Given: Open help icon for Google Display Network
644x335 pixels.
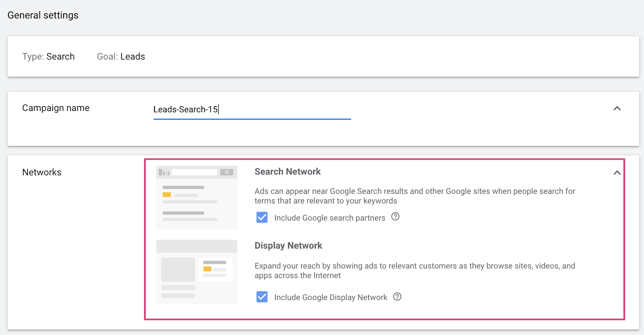Looking at the screenshot, I should pos(397,297).
